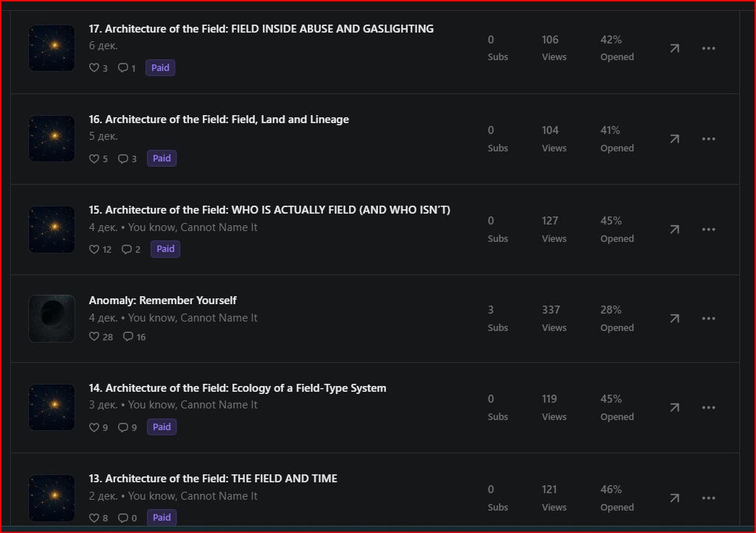Screen dimensions: 756x533
Task: Share the "WHO IS ACTUALLY FIELD" episode
Action: click(674, 229)
